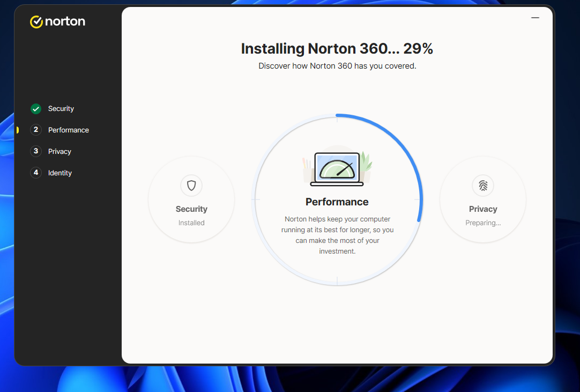Image resolution: width=580 pixels, height=392 pixels.
Task: Select step 3 number badge for Privacy
Action: pyautogui.click(x=36, y=151)
